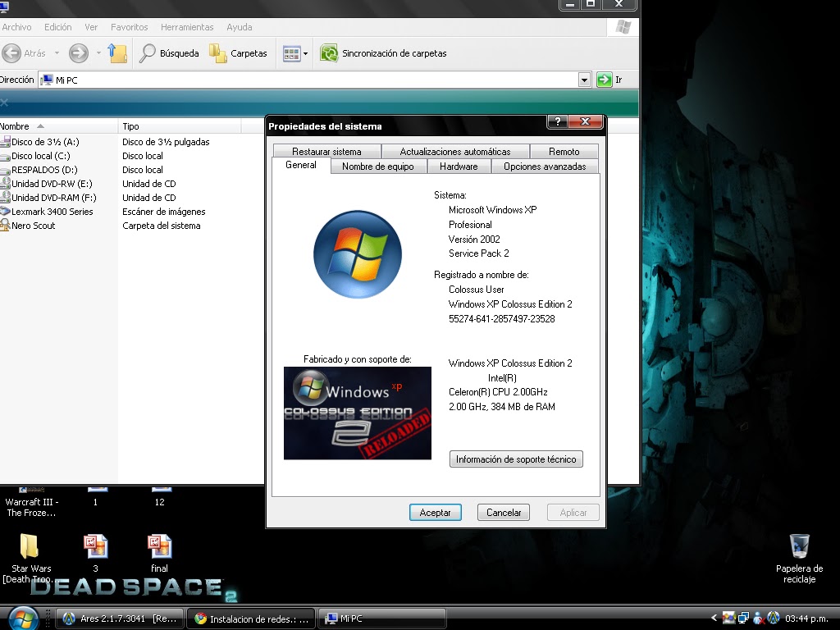Switch to Hardware tab
This screenshot has height=630, width=840.
[459, 167]
